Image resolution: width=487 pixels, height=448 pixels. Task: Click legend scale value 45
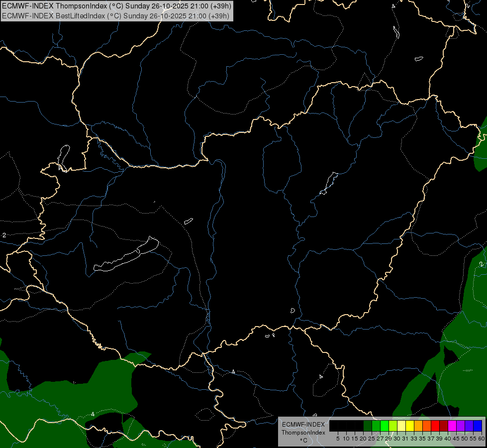(456, 439)
